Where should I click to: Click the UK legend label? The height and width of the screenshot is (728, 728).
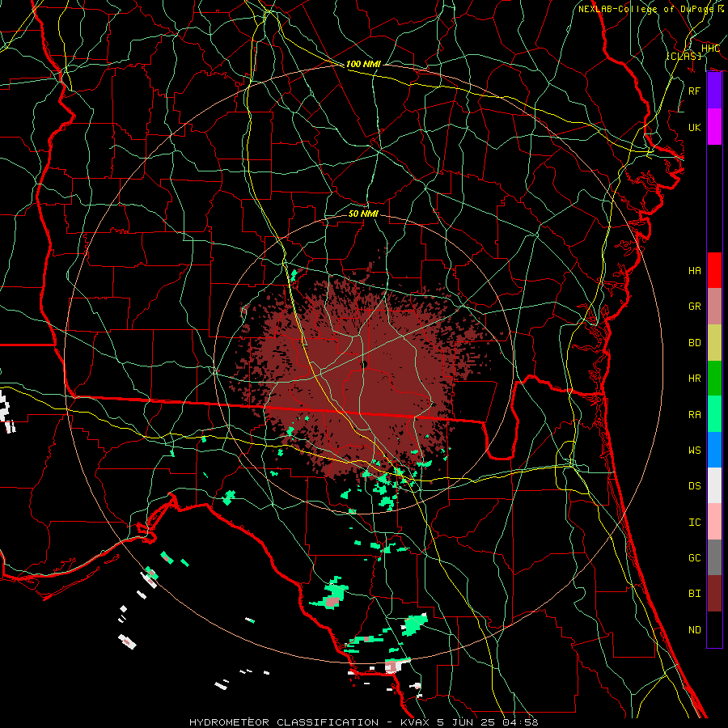coord(694,127)
